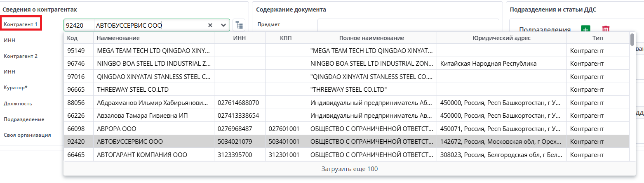644x183 pixels.
Task: Choose the Абдрахманов Ильмир row
Action: point(153,102)
